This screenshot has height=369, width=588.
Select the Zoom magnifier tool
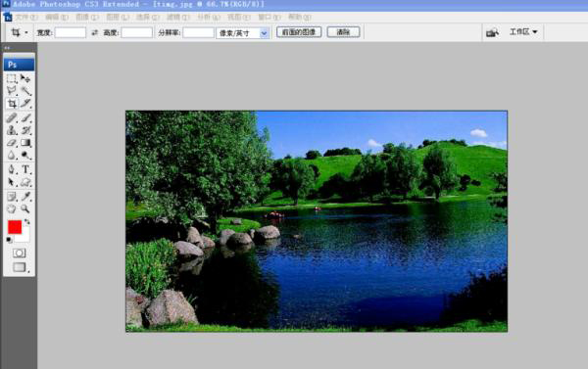(25, 208)
